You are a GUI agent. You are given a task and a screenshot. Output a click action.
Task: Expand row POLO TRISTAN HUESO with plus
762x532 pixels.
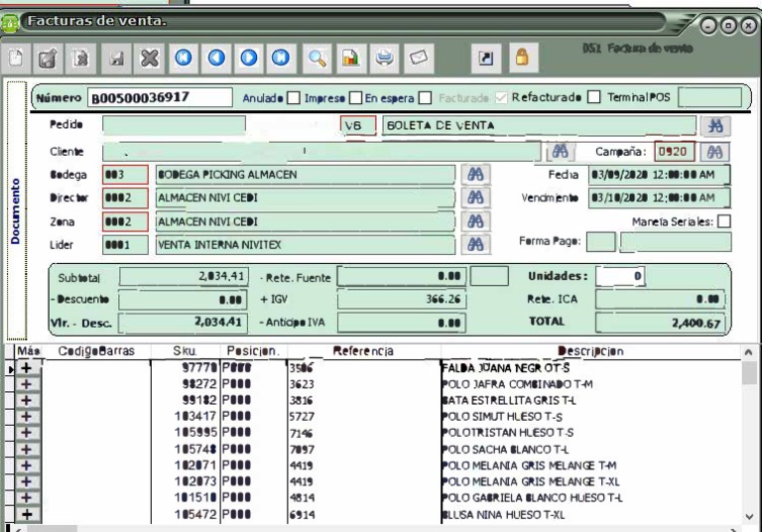[27, 433]
